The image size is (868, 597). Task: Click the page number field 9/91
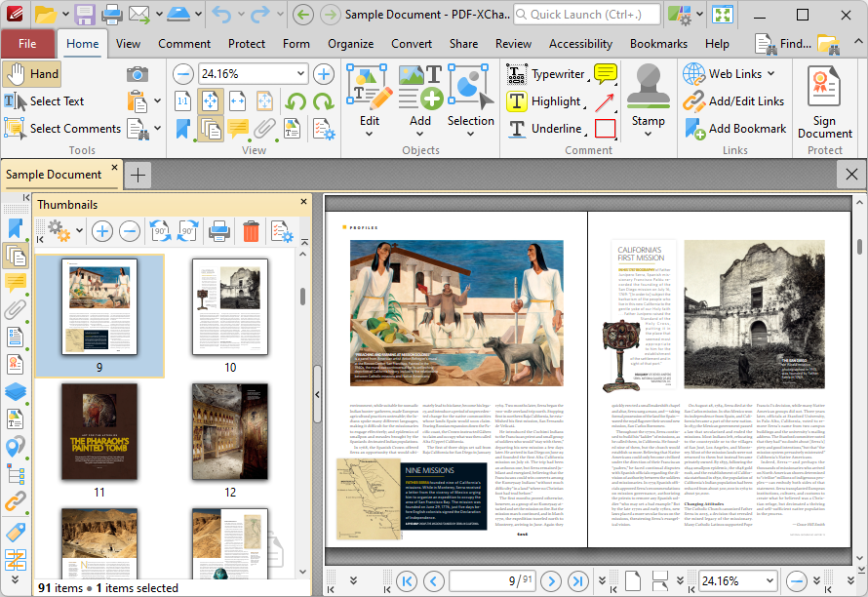[493, 581]
